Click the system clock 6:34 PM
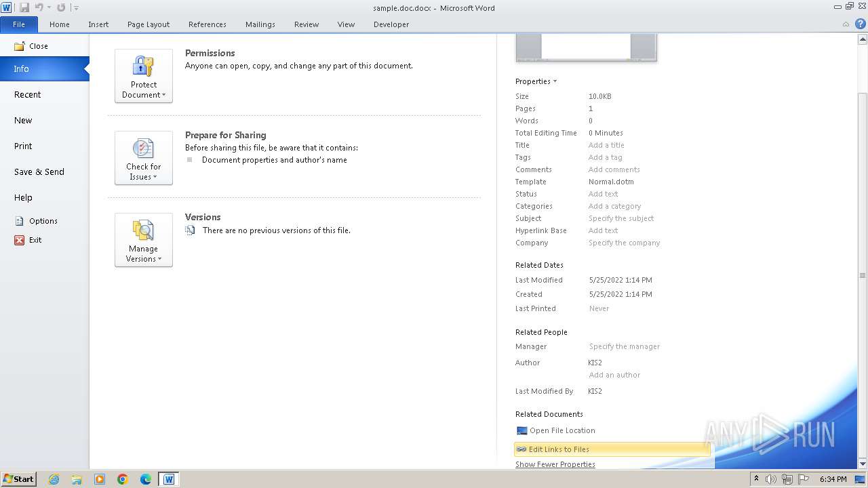 tap(833, 479)
